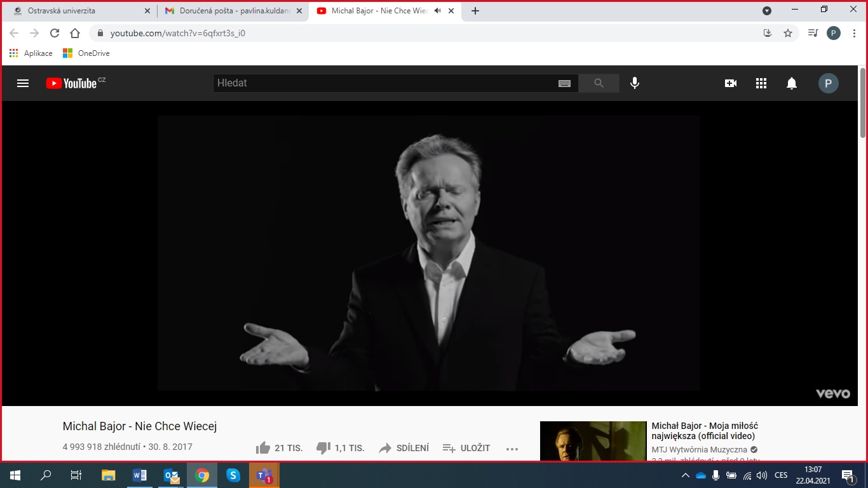Viewport: 868px width, 488px height.
Task: Open the Chrome profile P button
Action: tap(834, 33)
